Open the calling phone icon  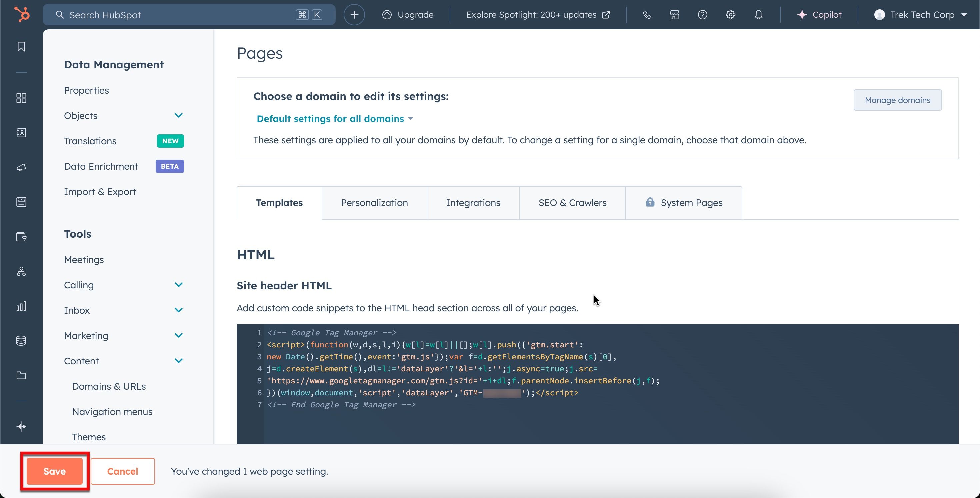tap(647, 15)
